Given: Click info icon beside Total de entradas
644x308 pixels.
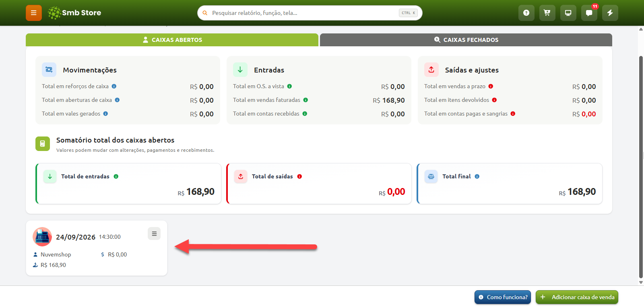Looking at the screenshot, I should point(116,176).
